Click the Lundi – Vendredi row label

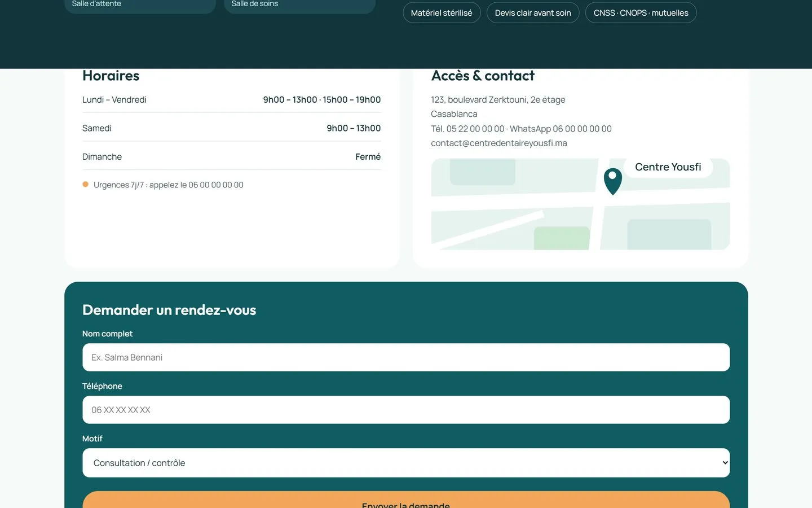[114, 100]
